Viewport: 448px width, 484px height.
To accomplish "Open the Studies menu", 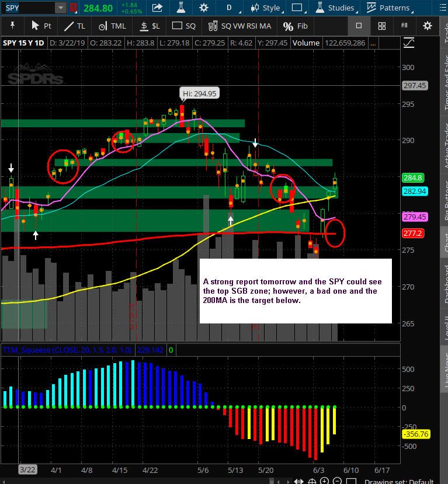I will (336, 8).
